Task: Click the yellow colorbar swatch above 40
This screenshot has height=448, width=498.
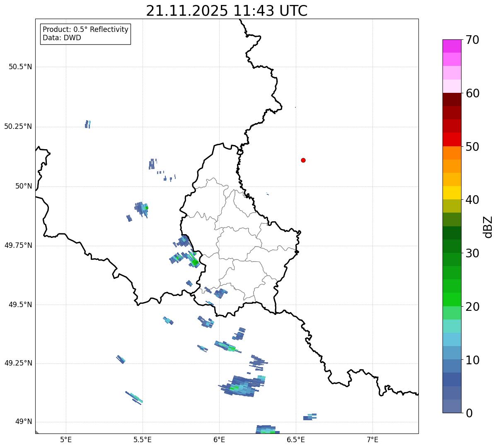Action: click(x=452, y=193)
